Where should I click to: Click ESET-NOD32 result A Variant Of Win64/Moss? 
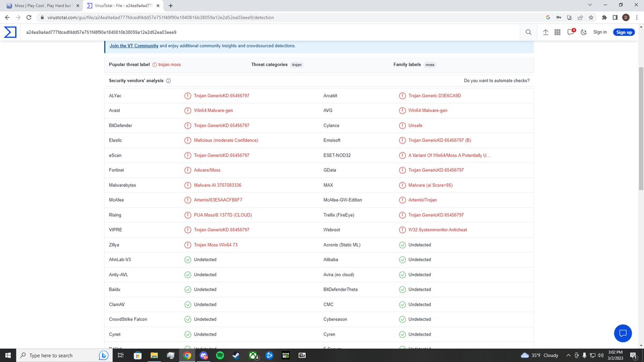click(449, 156)
